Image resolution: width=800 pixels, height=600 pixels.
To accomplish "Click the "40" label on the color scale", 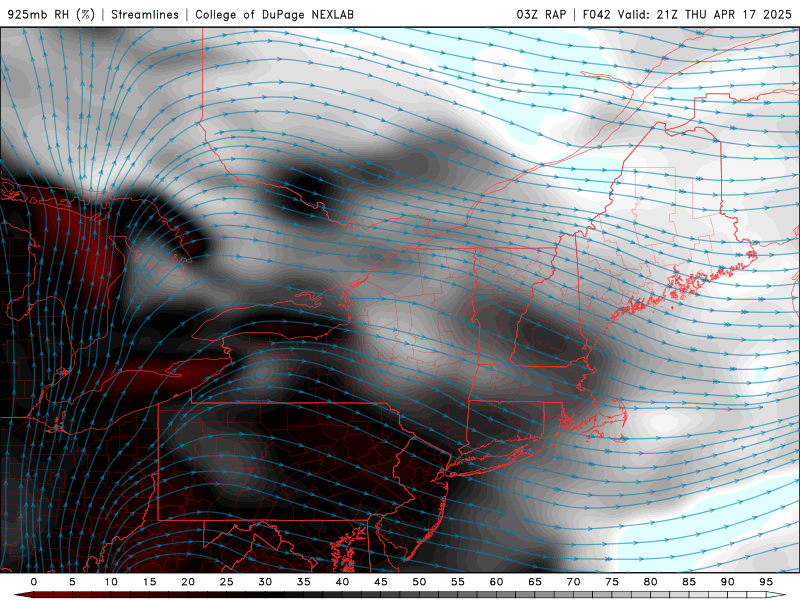I will tap(342, 582).
